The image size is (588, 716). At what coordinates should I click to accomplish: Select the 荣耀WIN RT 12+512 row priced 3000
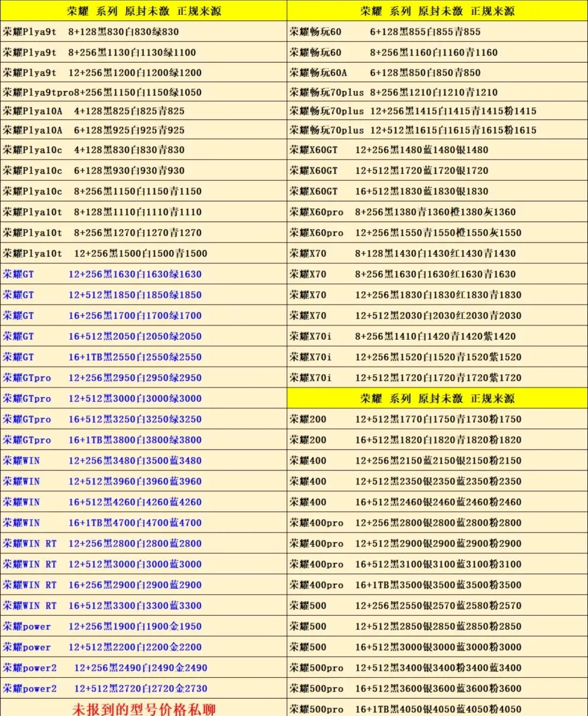click(x=144, y=564)
